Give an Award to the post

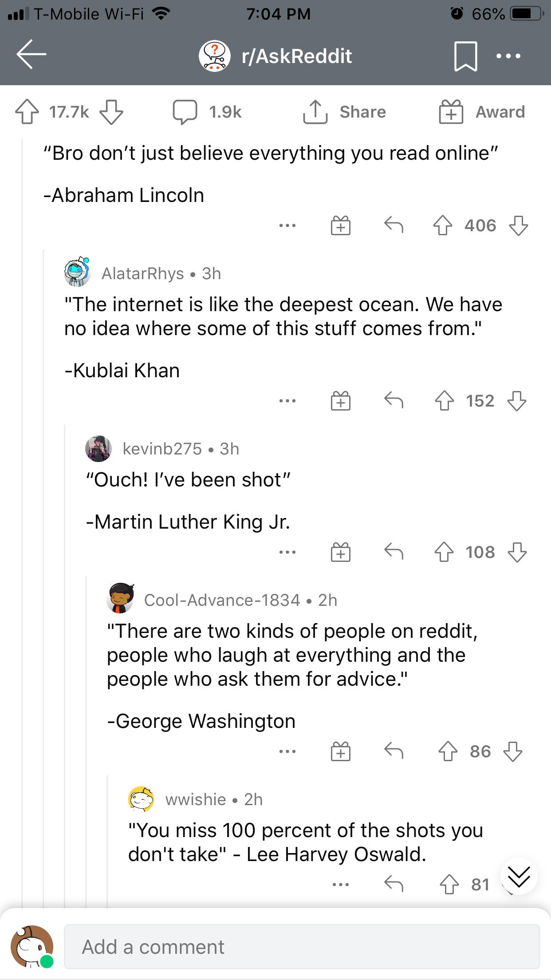point(482,112)
